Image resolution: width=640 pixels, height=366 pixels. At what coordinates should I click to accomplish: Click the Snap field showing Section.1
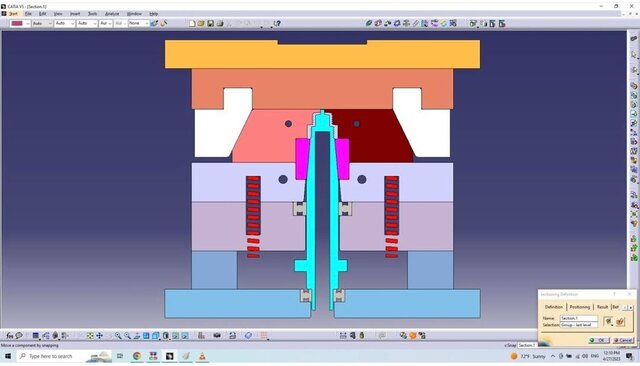527,345
